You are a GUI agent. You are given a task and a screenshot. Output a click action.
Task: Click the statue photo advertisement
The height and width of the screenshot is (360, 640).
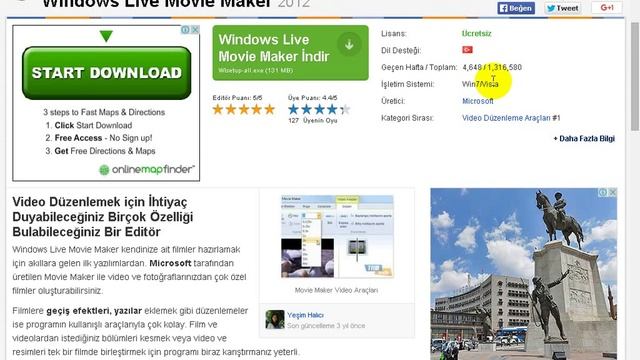(524, 274)
